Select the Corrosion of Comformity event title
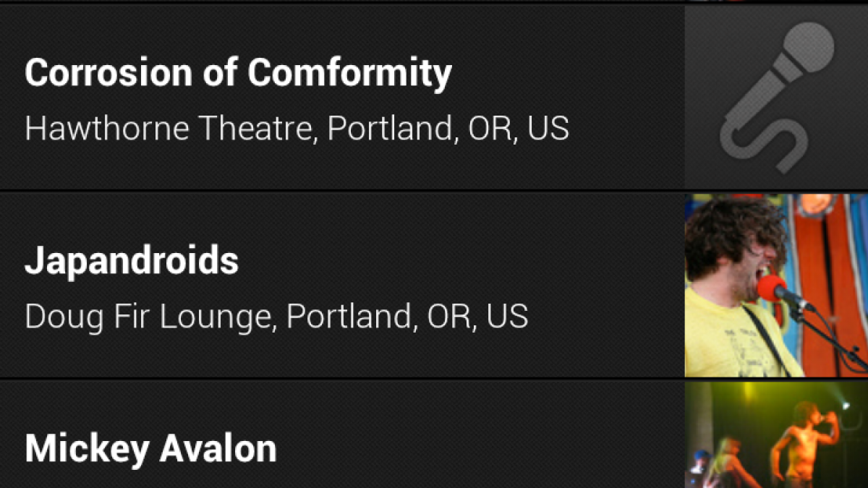Viewport: 868px width, 488px height. click(x=238, y=73)
